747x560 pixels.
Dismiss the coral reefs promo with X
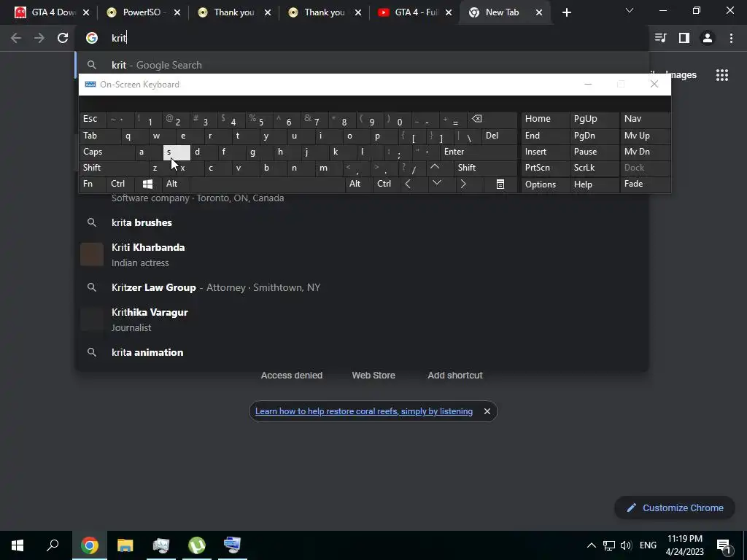click(x=487, y=411)
